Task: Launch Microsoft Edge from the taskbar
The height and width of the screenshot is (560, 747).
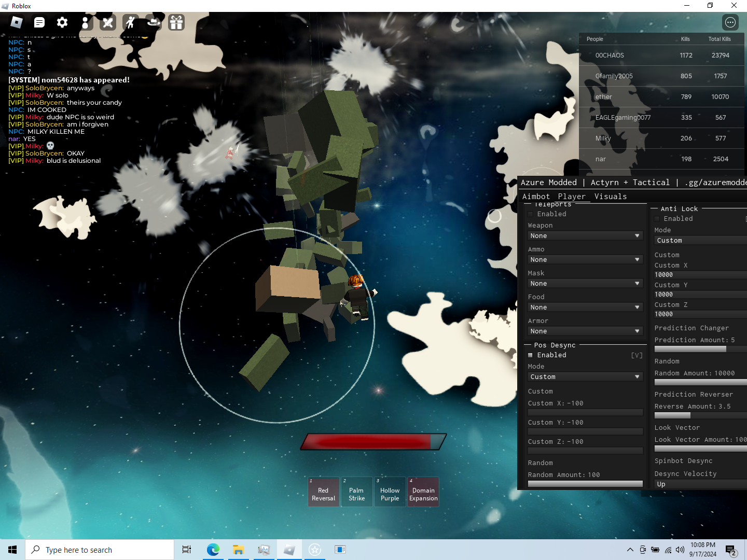Action: (213, 550)
